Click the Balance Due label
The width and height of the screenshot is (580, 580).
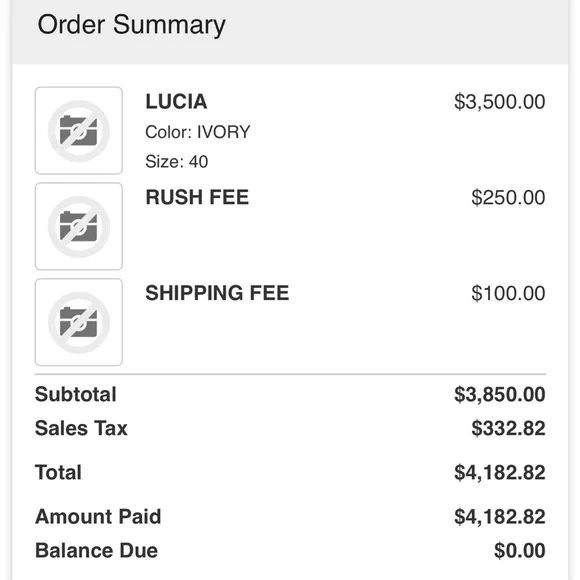96,550
